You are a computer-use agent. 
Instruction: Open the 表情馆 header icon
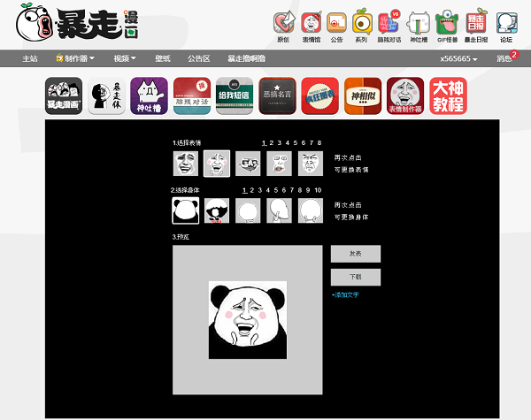[312, 27]
